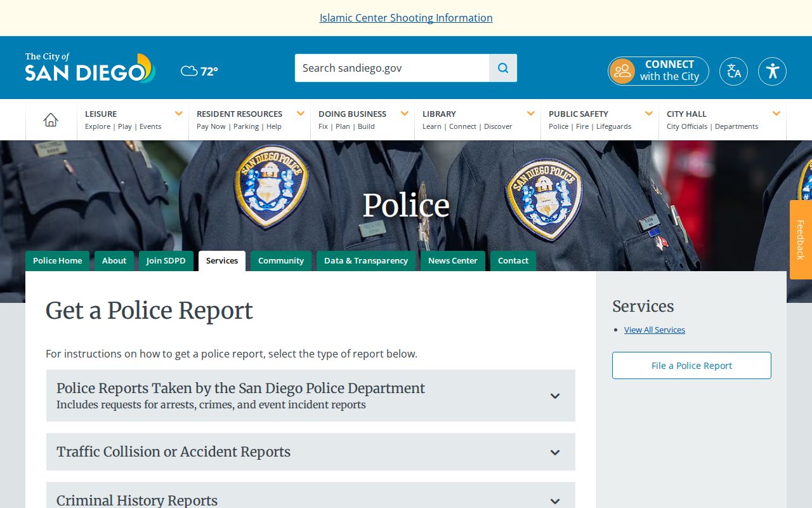The image size is (812, 508).
Task: Open the accessibility options icon
Action: (x=772, y=71)
